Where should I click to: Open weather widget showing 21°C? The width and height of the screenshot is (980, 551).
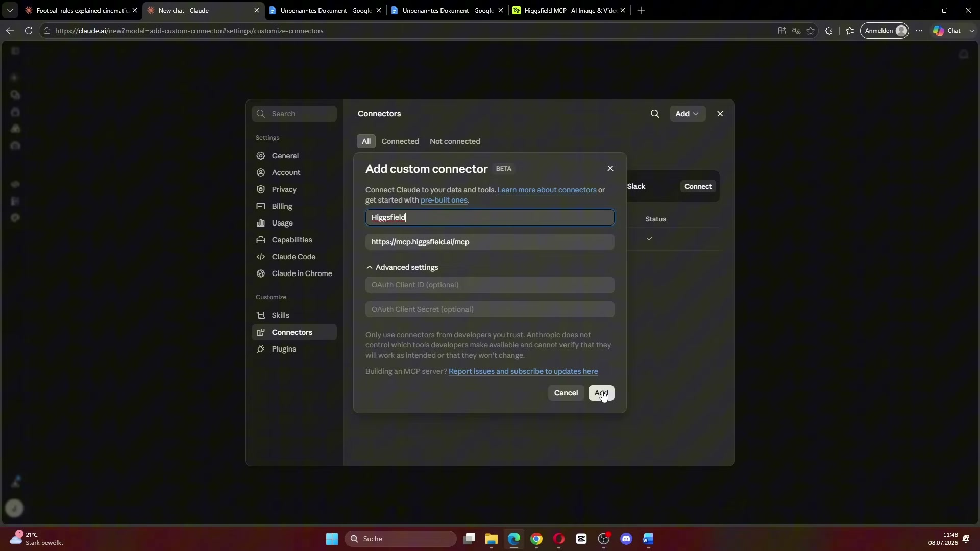(37, 539)
